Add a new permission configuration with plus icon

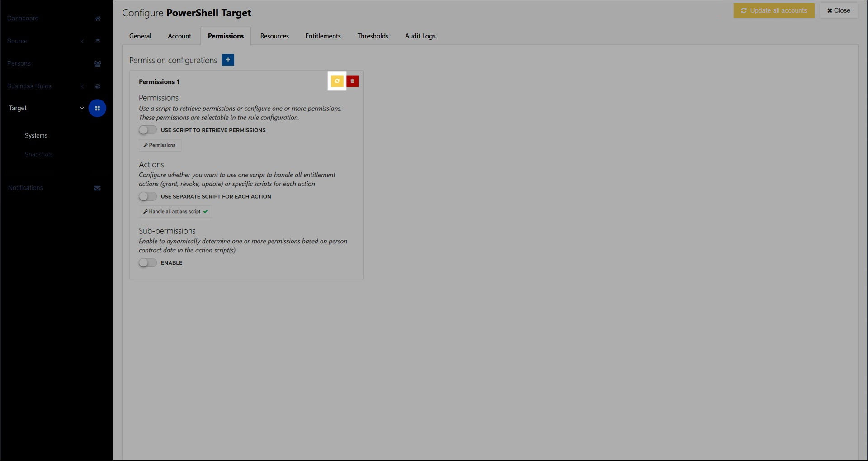tap(228, 60)
